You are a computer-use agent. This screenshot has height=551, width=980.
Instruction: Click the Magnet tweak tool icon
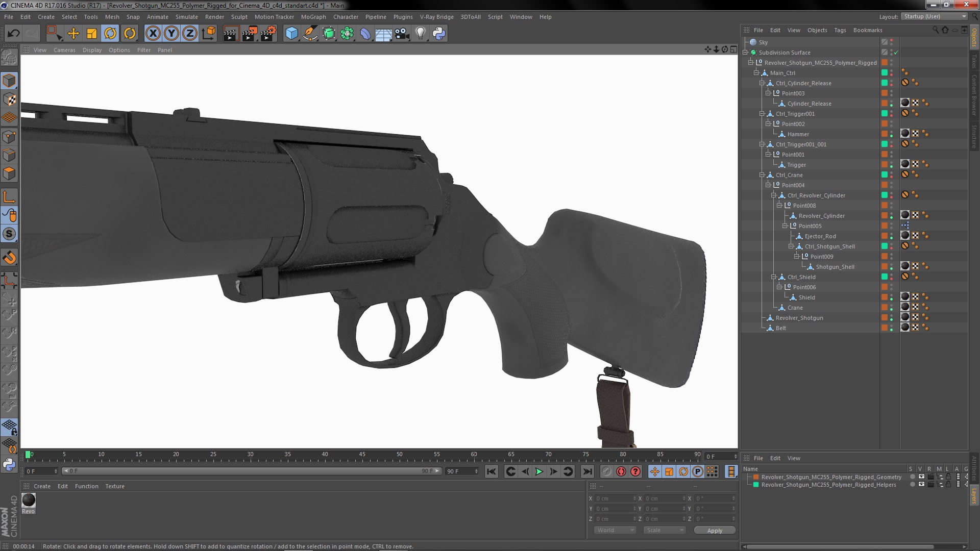point(9,258)
